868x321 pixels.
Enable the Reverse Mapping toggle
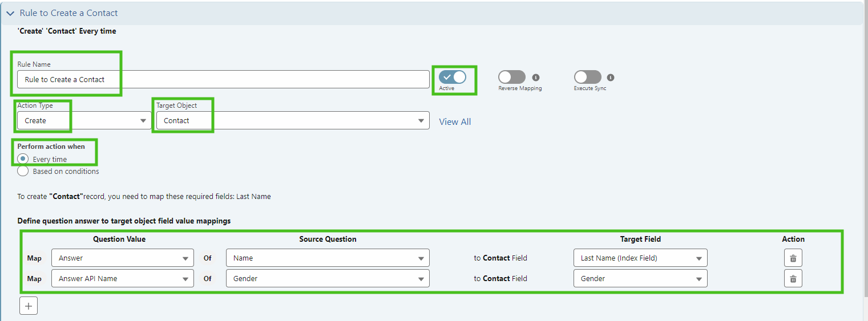point(512,77)
